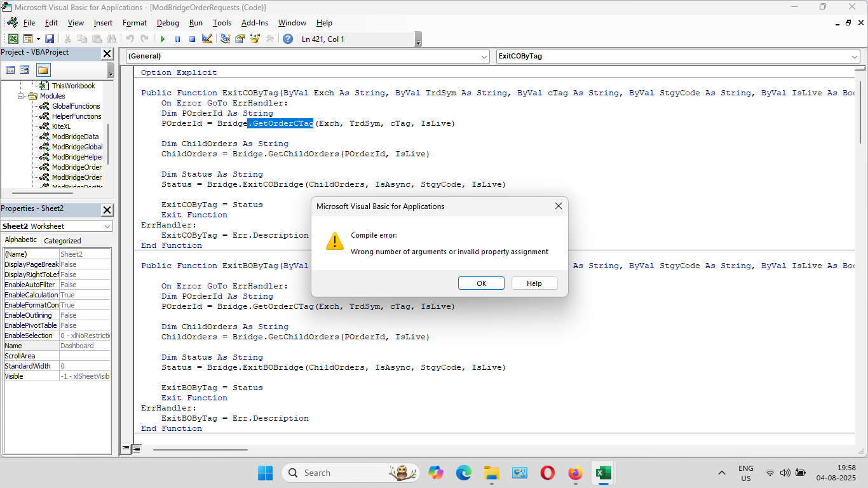Select the ModBridgeHelper module
The height and width of the screenshot is (488, 868).
77,157
